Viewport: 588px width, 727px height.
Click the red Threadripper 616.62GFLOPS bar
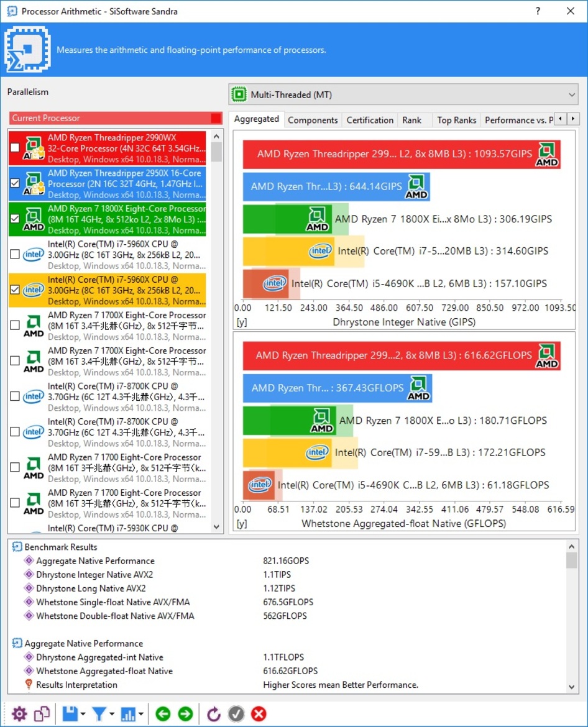click(x=402, y=355)
